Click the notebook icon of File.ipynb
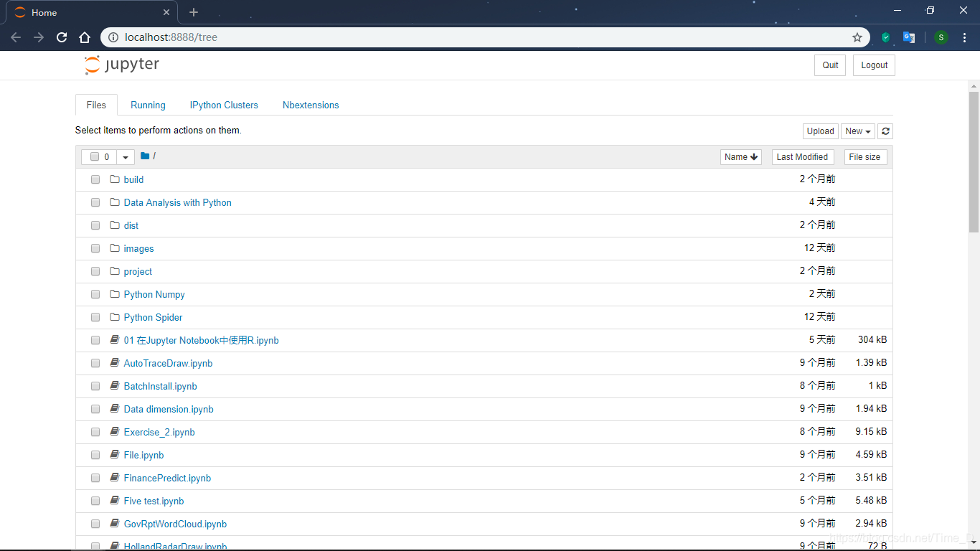 click(x=115, y=455)
